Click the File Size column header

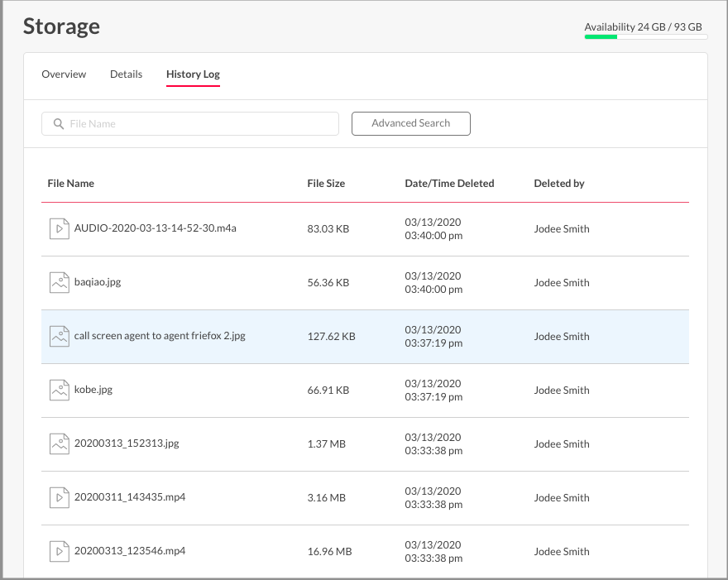(326, 184)
